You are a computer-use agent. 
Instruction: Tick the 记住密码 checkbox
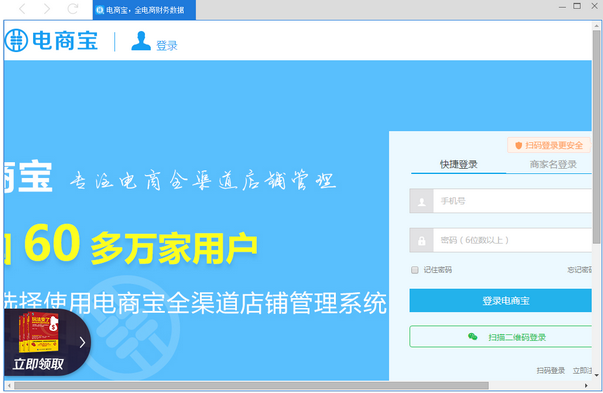click(x=415, y=270)
